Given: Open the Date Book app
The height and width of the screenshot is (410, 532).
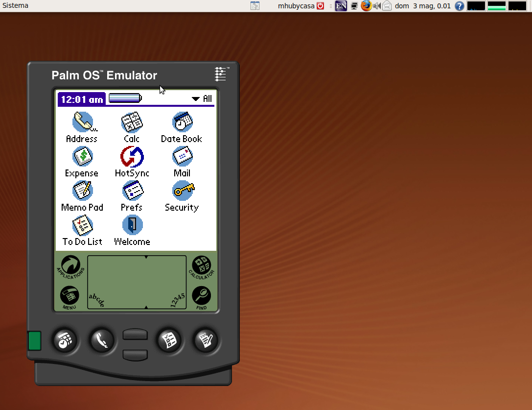Looking at the screenshot, I should [182, 127].
